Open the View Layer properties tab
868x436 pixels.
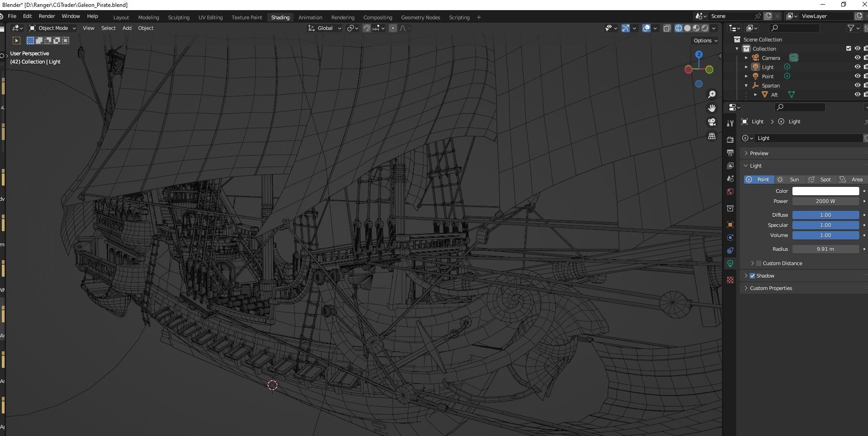tap(730, 165)
